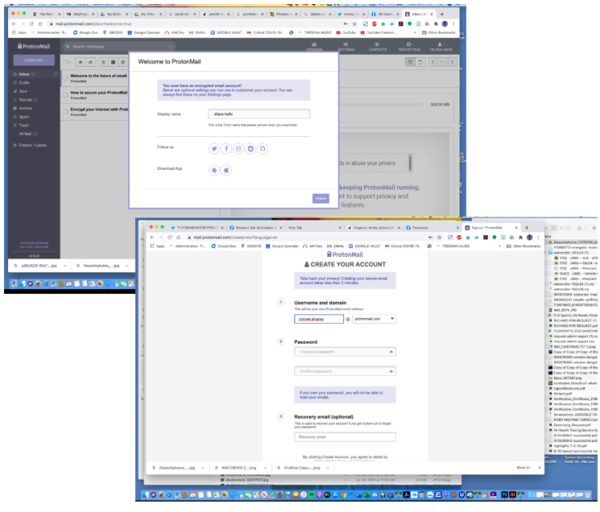The image size is (600, 512).
Task: Click the Choose a password field
Action: tap(345, 351)
